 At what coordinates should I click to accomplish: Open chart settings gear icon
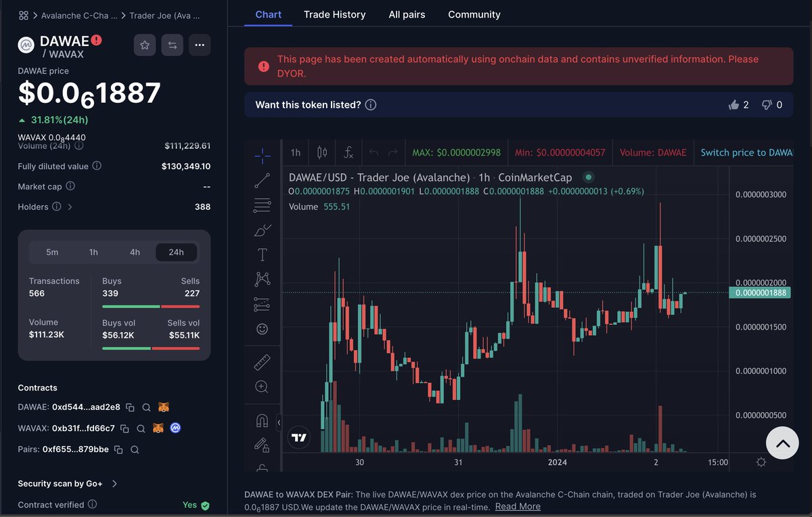point(761,462)
